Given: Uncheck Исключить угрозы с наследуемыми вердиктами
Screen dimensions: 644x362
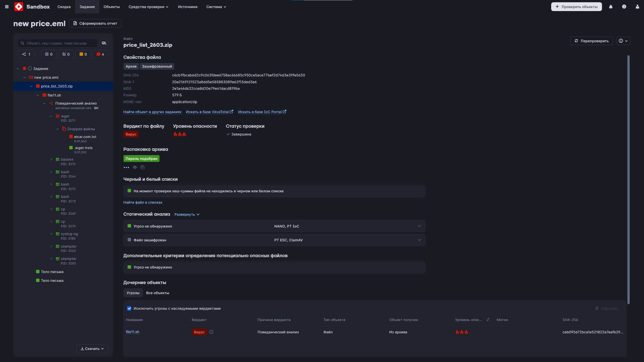Looking at the screenshot, I should click(x=129, y=308).
